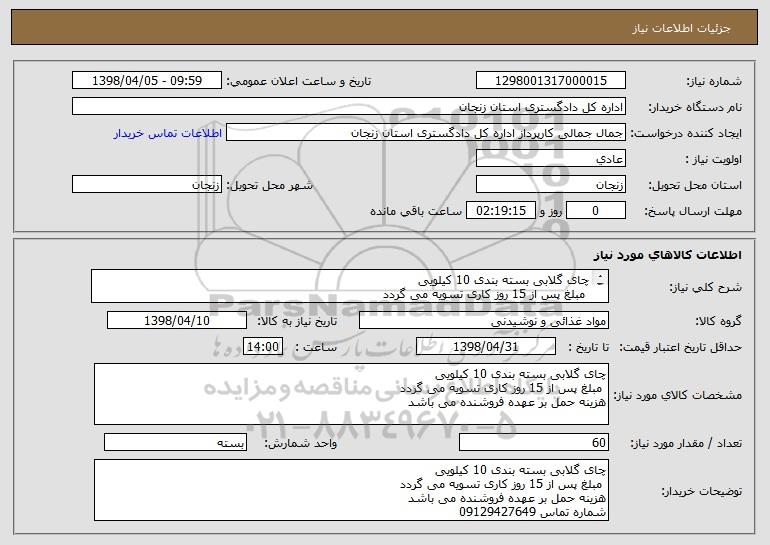The width and height of the screenshot is (770, 545).
Task: Click the need date field 1398/04/10
Action: (x=177, y=321)
